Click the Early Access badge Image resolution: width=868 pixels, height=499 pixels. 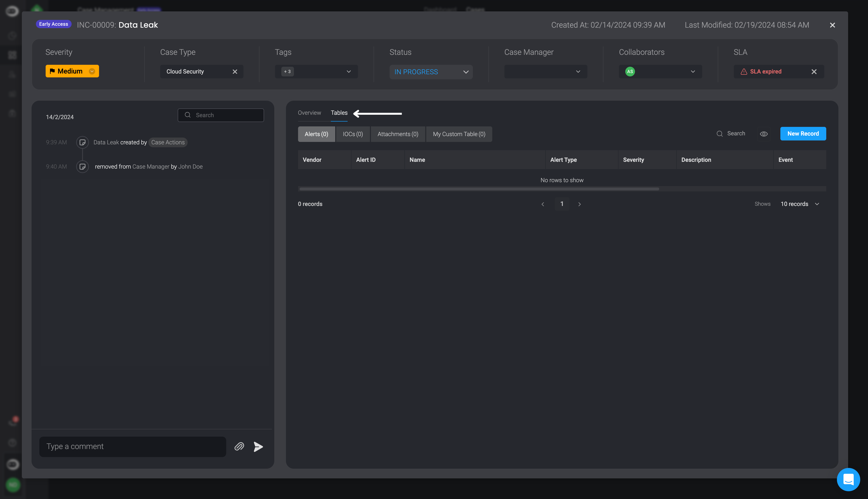click(53, 24)
